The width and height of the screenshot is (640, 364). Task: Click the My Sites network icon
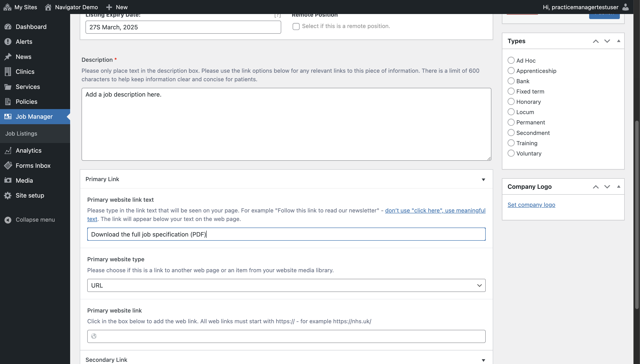(x=7, y=7)
